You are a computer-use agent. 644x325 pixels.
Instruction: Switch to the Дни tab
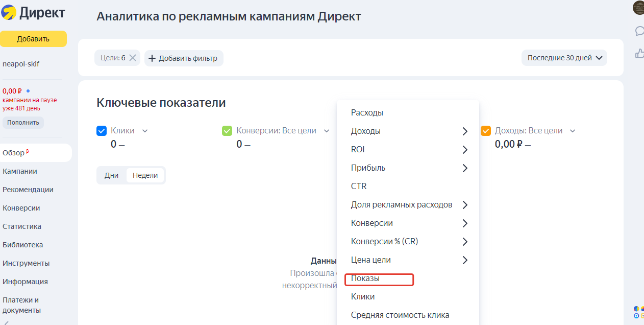[x=112, y=174]
